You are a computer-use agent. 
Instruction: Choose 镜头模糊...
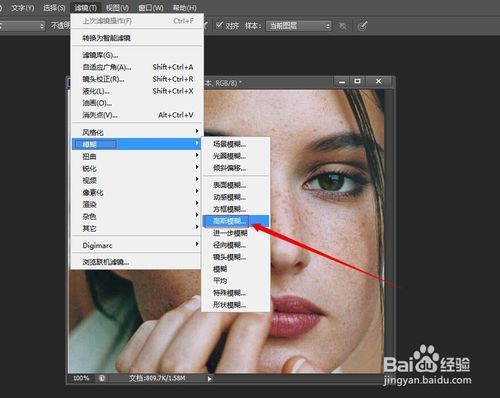coord(236,257)
